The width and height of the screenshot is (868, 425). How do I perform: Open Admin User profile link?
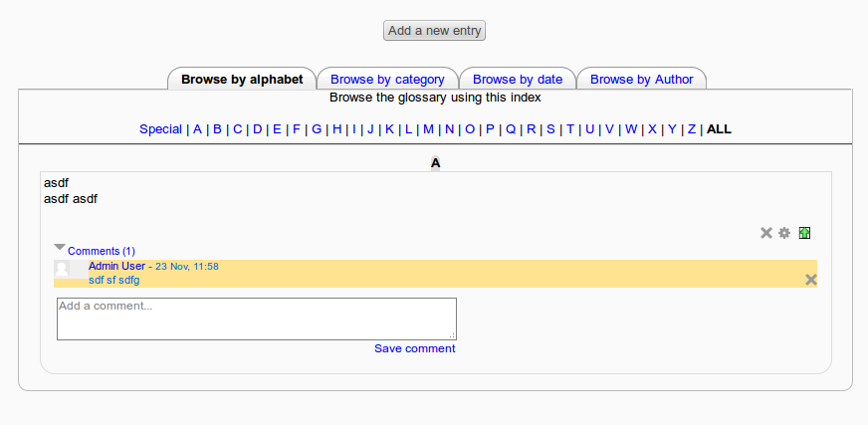coord(116,266)
